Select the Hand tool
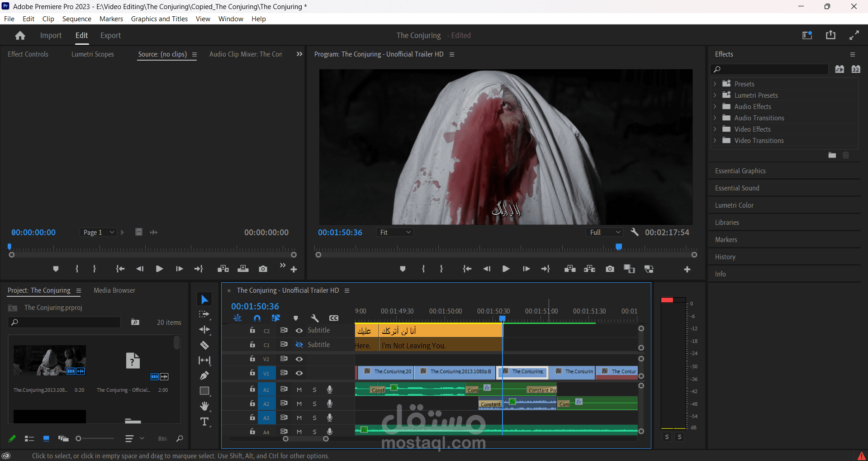The image size is (868, 461). [204, 406]
